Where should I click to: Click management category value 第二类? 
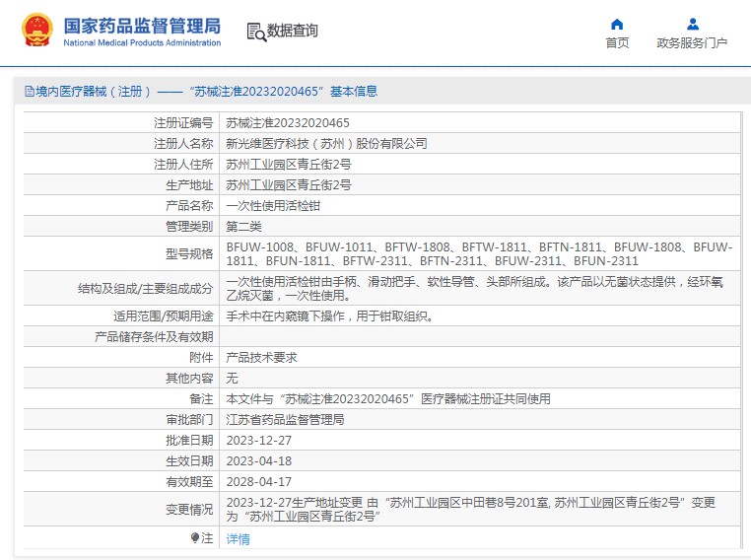click(243, 226)
